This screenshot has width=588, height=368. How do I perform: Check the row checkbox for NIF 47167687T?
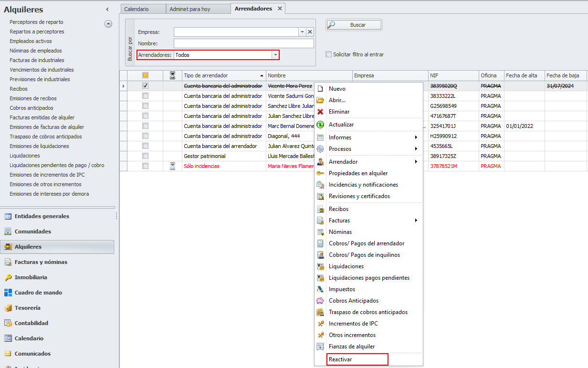point(145,116)
